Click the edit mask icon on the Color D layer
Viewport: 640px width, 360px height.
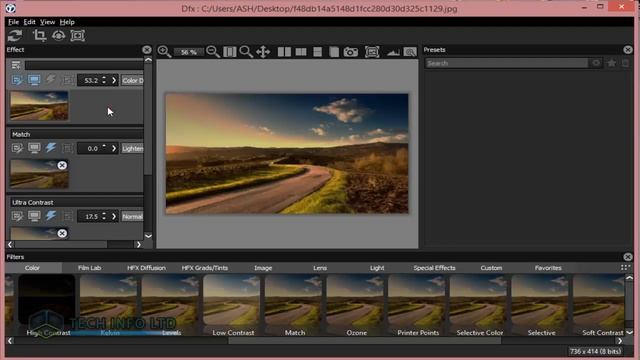[17, 80]
